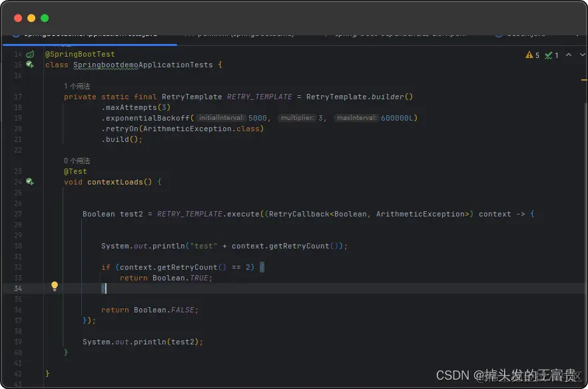588x389 pixels.
Task: Click the lambda parameter context before the arrow
Action: click(x=495, y=214)
